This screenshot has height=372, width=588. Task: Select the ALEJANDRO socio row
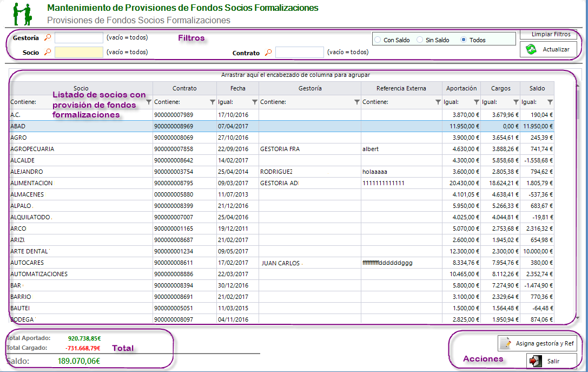pyautogui.click(x=282, y=172)
